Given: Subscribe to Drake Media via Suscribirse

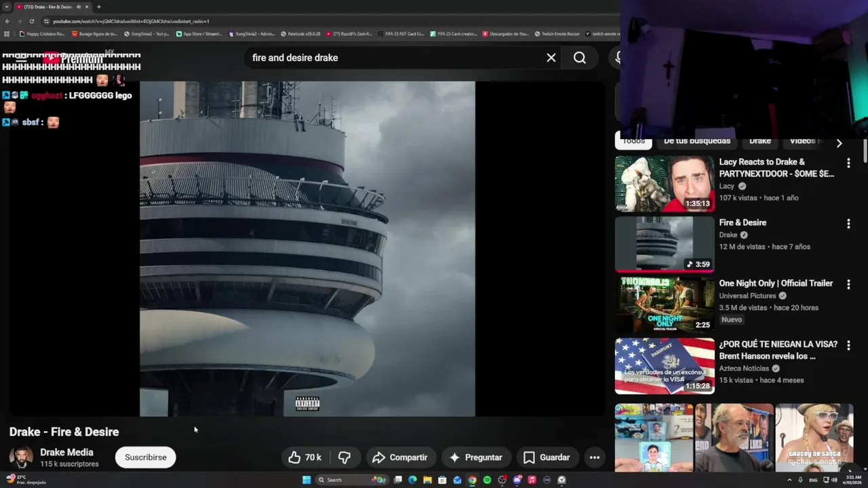Looking at the screenshot, I should [145, 457].
